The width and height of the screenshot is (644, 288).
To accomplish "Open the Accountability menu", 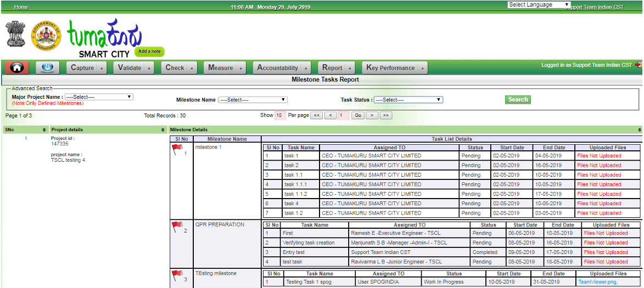I will click(x=282, y=68).
